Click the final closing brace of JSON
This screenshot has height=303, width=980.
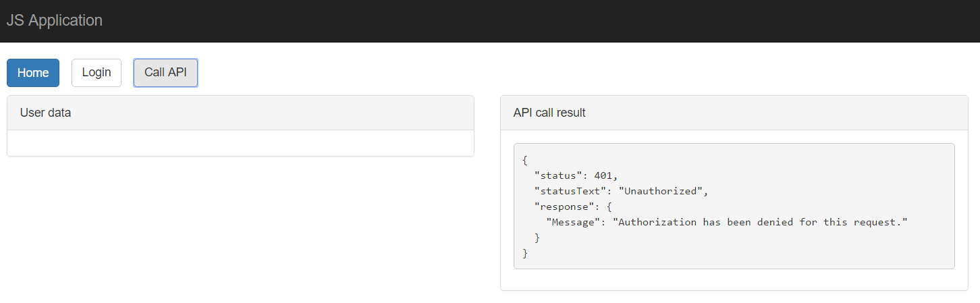pyautogui.click(x=525, y=253)
